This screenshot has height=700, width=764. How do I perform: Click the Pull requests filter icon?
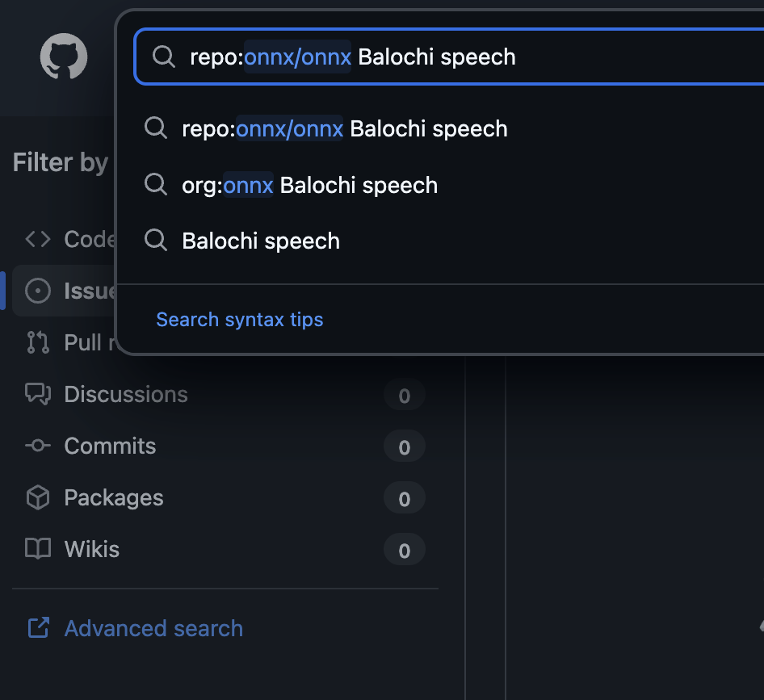coord(38,342)
